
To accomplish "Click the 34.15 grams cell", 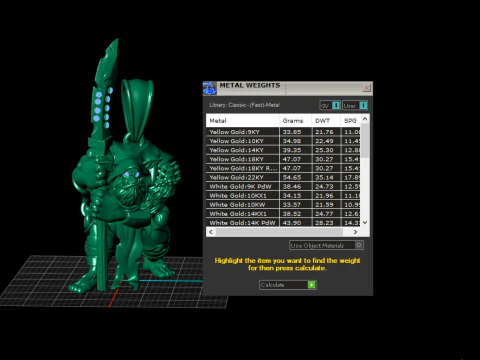I will point(295,196).
